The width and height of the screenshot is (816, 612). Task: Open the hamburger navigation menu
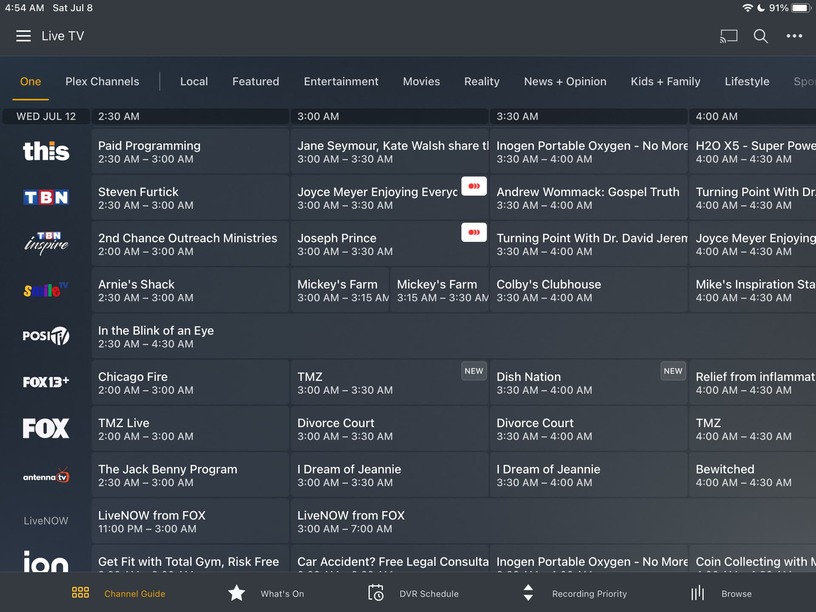[23, 36]
